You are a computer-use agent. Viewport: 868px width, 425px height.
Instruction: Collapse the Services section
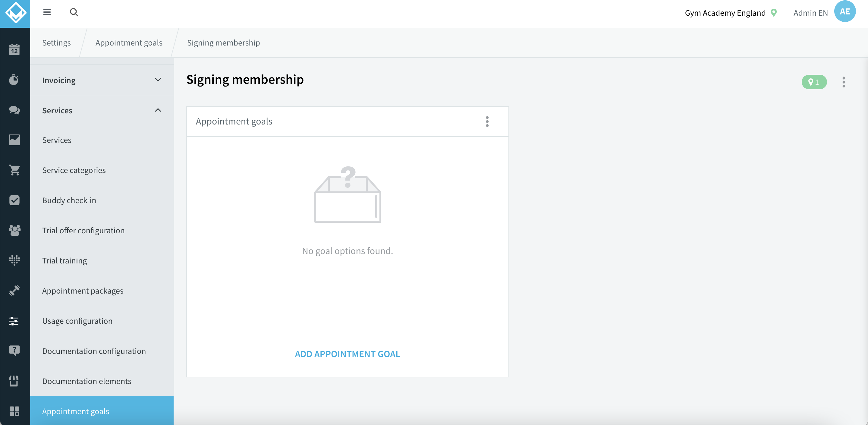click(102, 110)
